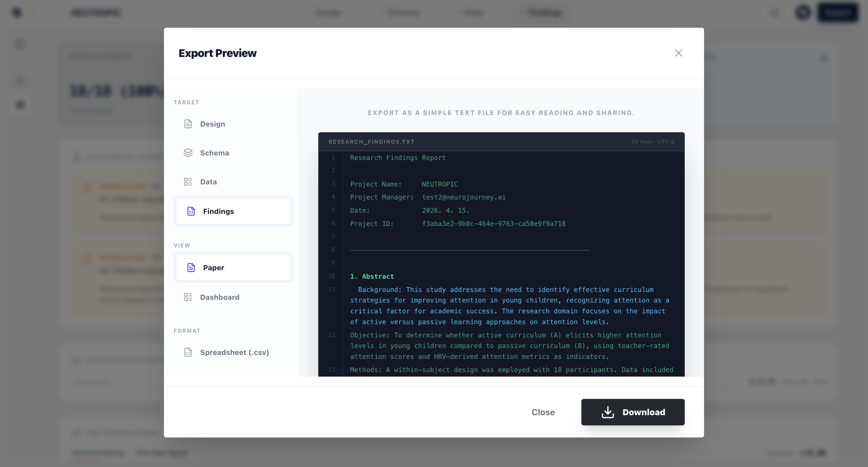Viewport: 868px width, 467px height.
Task: Click the Close text button
Action: tap(543, 412)
